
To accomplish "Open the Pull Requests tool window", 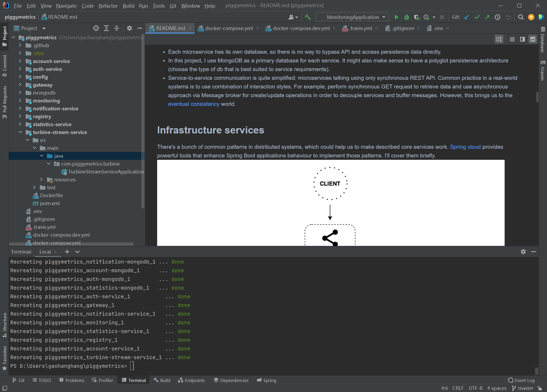I will (4, 102).
